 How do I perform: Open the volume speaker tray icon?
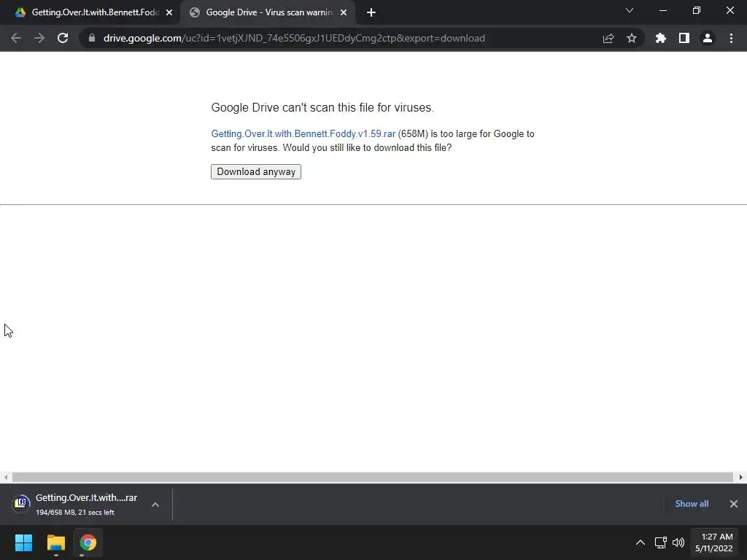click(x=678, y=542)
